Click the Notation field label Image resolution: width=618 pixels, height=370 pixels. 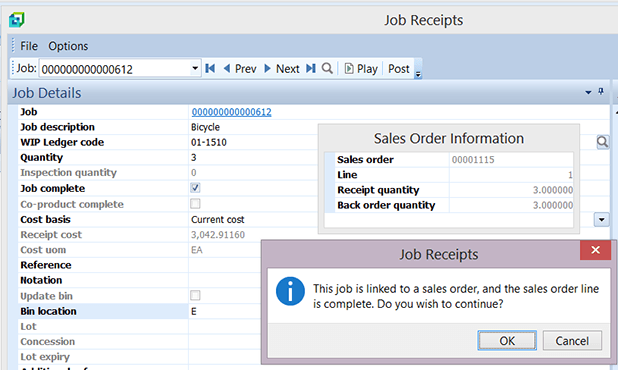coord(41,280)
